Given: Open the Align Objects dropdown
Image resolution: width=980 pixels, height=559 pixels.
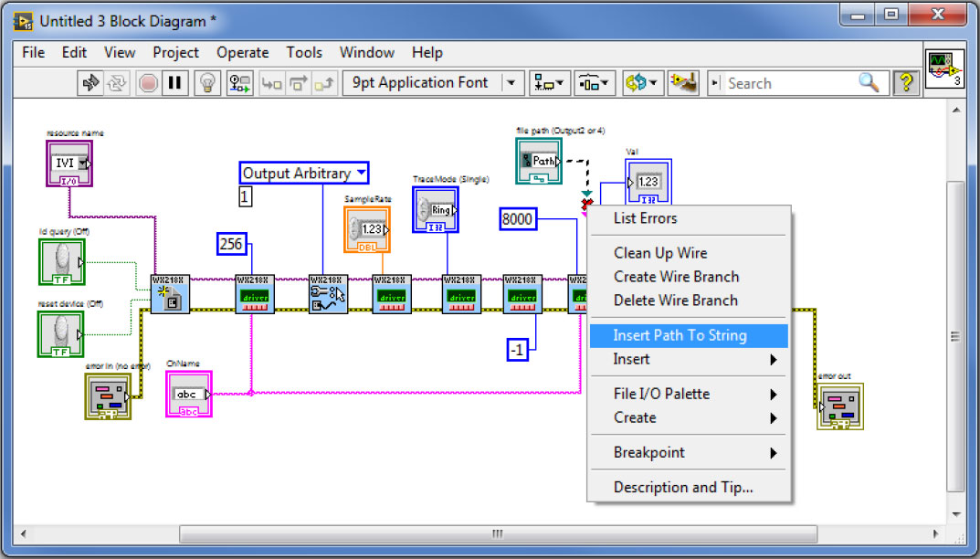Looking at the screenshot, I should click(549, 83).
